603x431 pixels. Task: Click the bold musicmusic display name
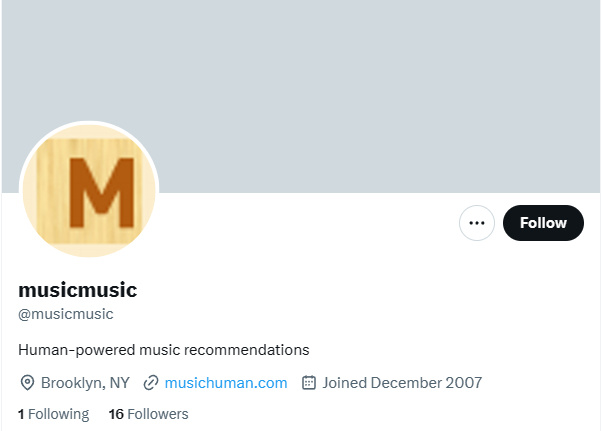click(77, 290)
